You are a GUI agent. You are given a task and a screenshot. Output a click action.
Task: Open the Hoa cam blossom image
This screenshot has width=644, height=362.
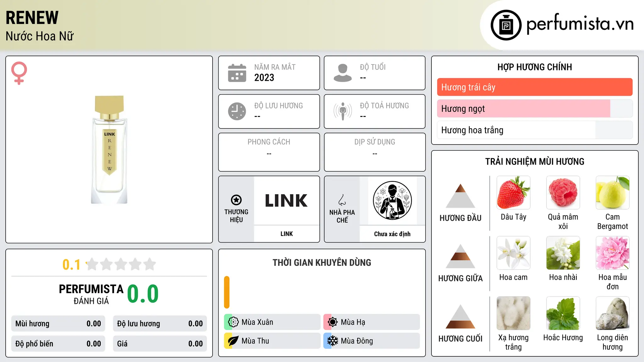(514, 253)
